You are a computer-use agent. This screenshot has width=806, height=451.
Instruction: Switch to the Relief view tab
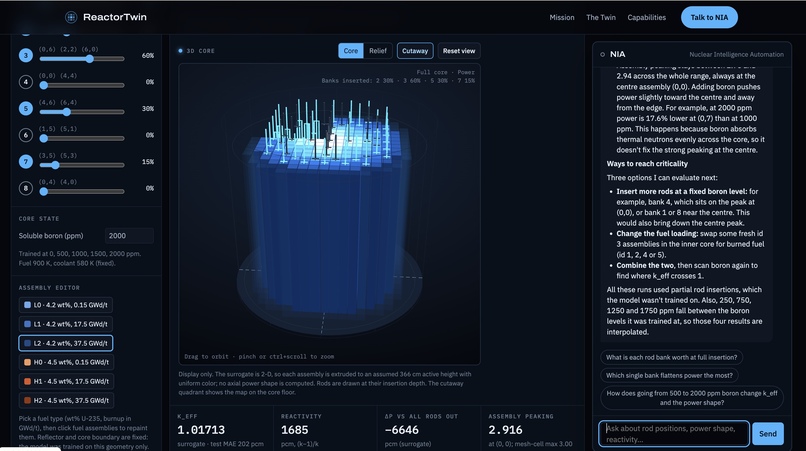point(378,51)
